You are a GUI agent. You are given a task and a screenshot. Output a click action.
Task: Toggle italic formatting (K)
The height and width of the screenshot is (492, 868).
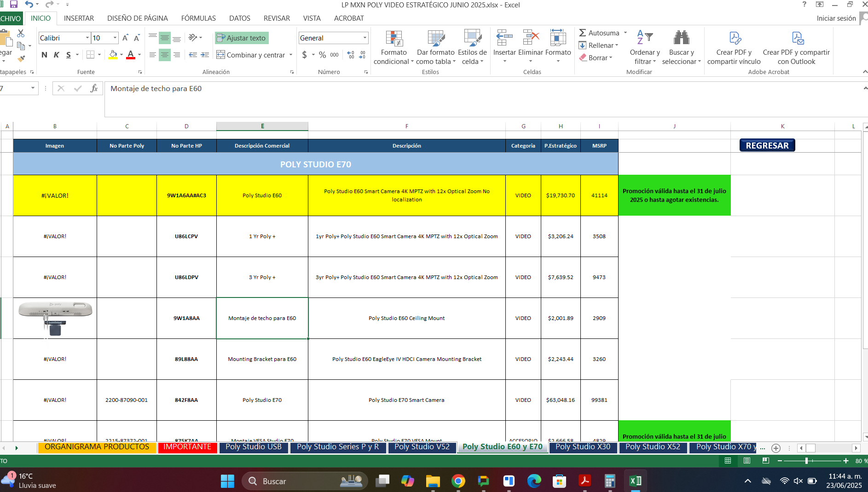pyautogui.click(x=56, y=55)
